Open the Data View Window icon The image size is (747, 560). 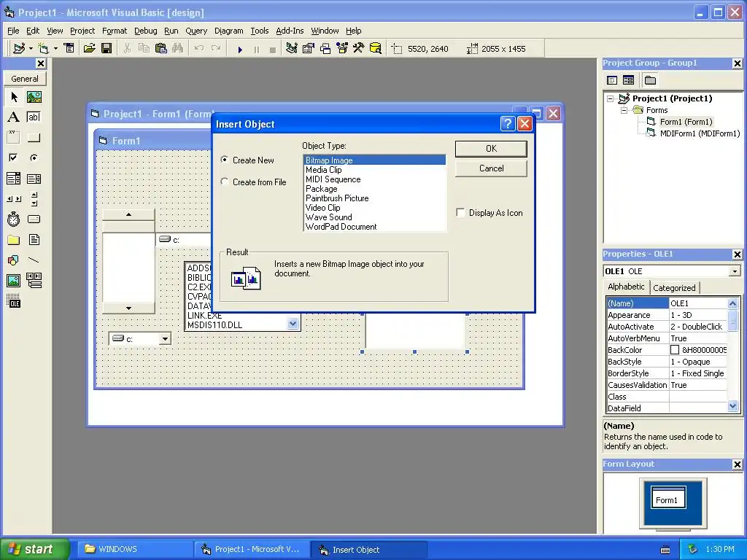click(376, 49)
